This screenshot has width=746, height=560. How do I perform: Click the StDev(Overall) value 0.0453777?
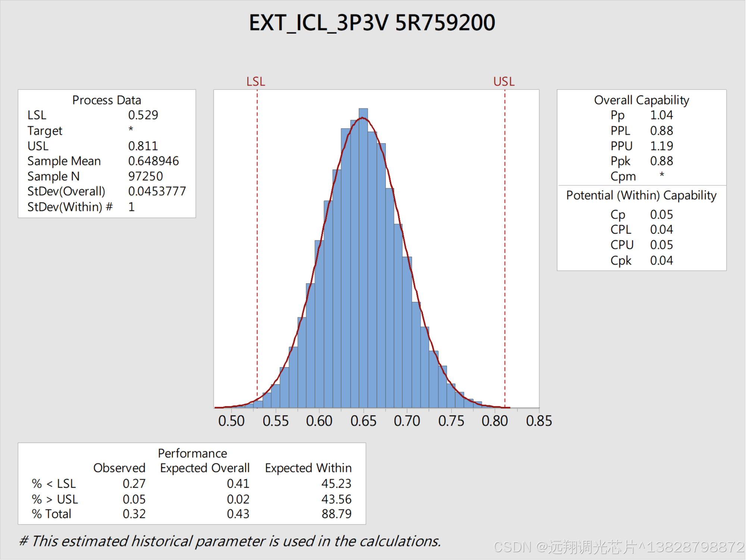(157, 191)
